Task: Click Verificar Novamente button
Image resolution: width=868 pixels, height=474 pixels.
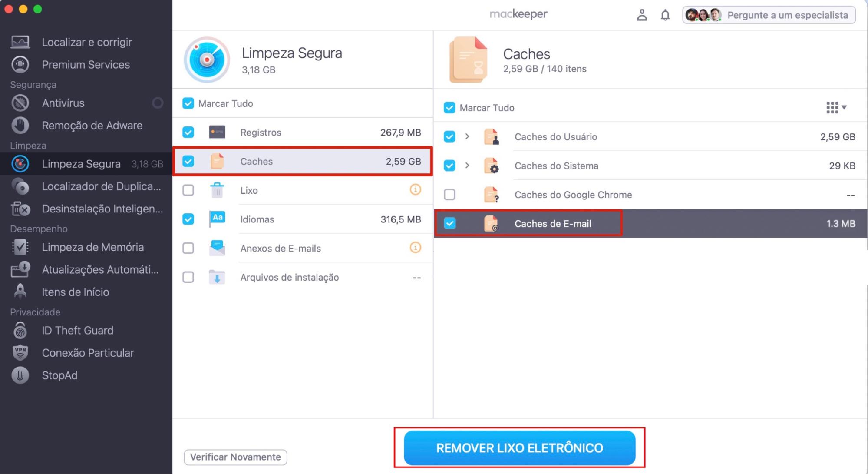Action: (x=235, y=457)
